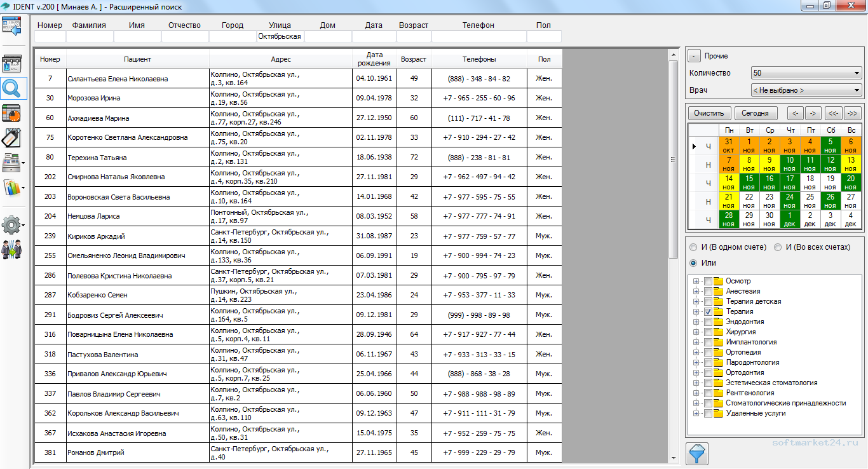
Task: Jump back with <<- button
Action: click(x=833, y=113)
